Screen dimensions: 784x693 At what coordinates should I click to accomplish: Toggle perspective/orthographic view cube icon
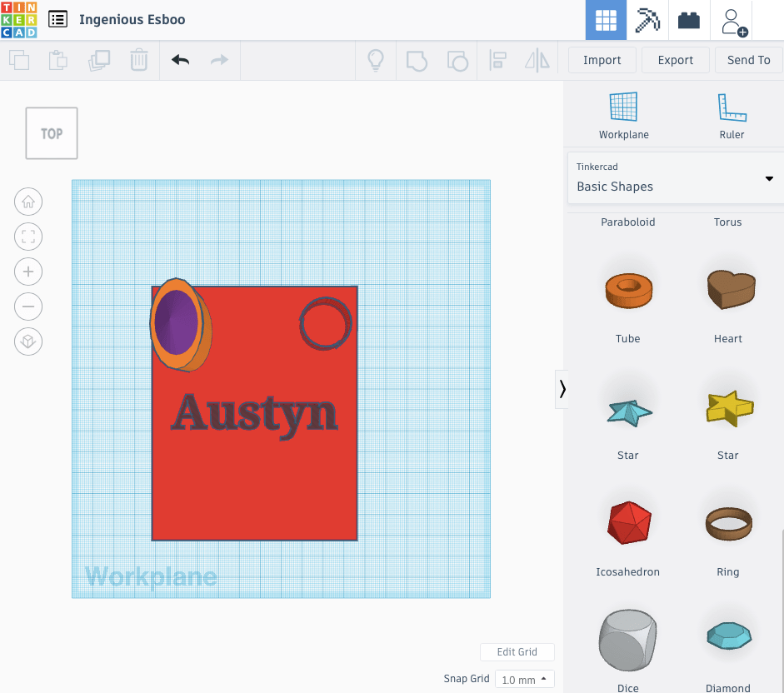coord(28,342)
